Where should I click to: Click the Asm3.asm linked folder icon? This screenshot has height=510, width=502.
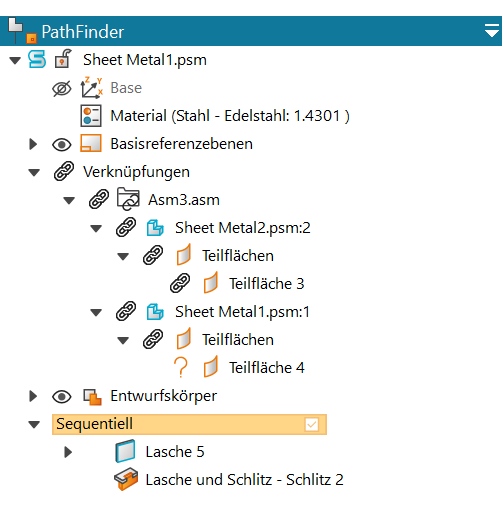click(128, 199)
